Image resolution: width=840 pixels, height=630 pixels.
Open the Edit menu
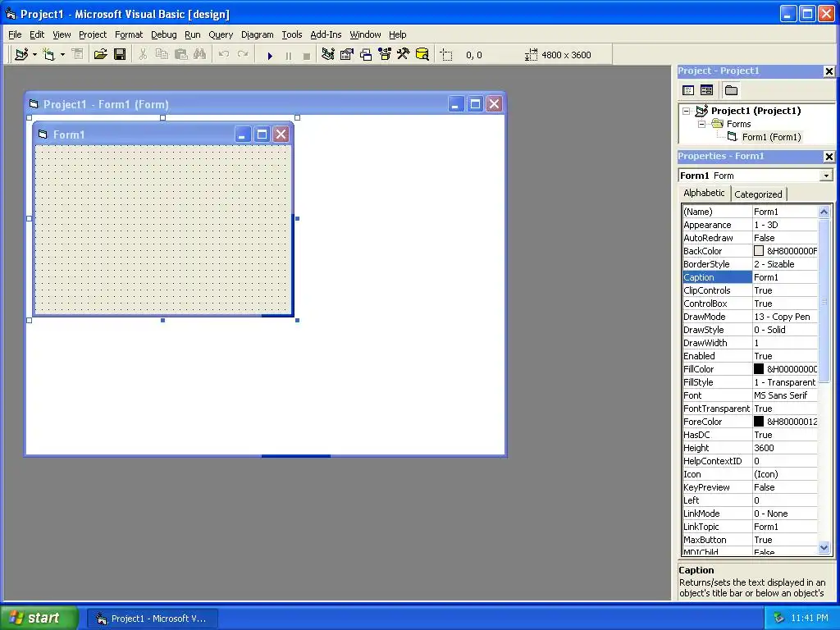37,34
